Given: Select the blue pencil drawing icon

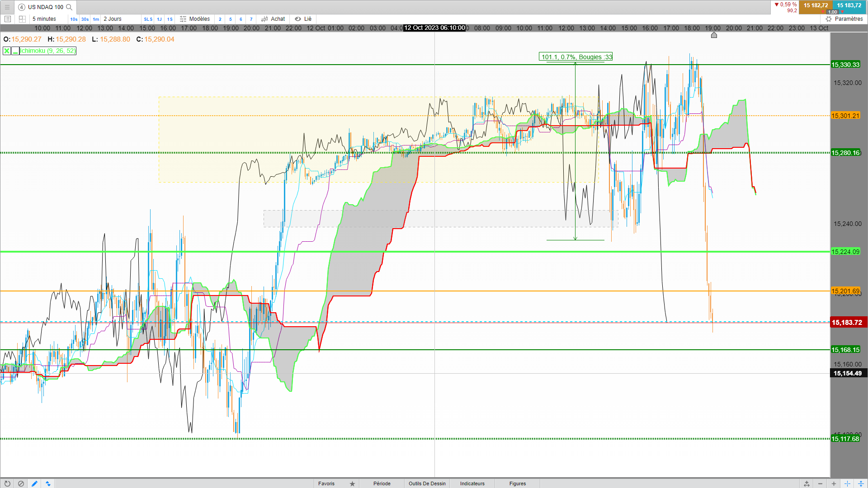Looking at the screenshot, I should click(34, 483).
